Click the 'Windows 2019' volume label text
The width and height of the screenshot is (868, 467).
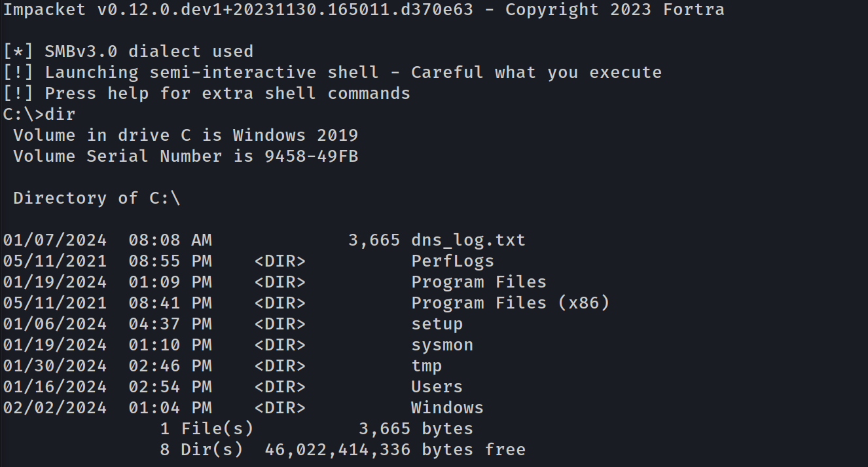tap(295, 136)
